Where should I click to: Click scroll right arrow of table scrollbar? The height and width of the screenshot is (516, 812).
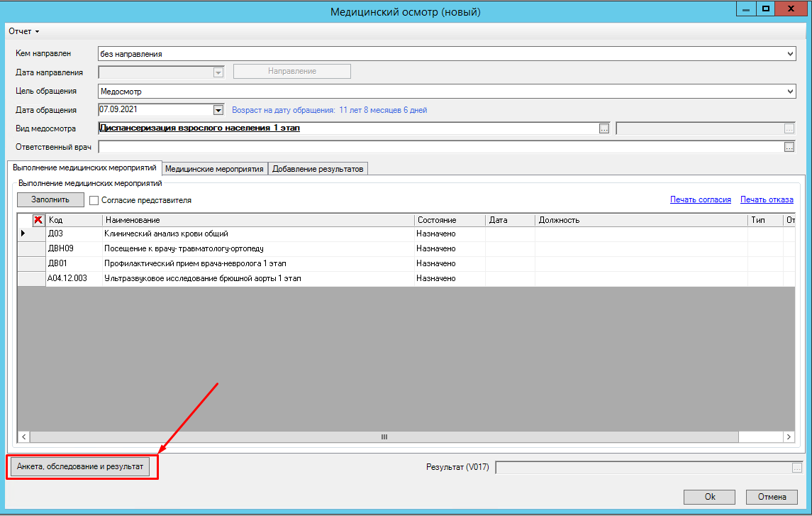pos(788,437)
